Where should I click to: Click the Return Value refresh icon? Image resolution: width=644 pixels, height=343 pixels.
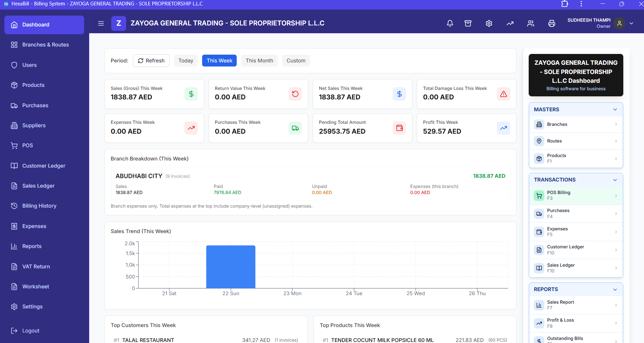coord(295,94)
